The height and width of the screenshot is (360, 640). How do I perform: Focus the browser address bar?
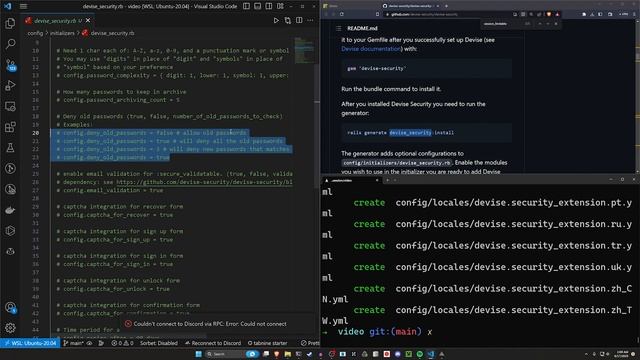pyautogui.click(x=448, y=14)
